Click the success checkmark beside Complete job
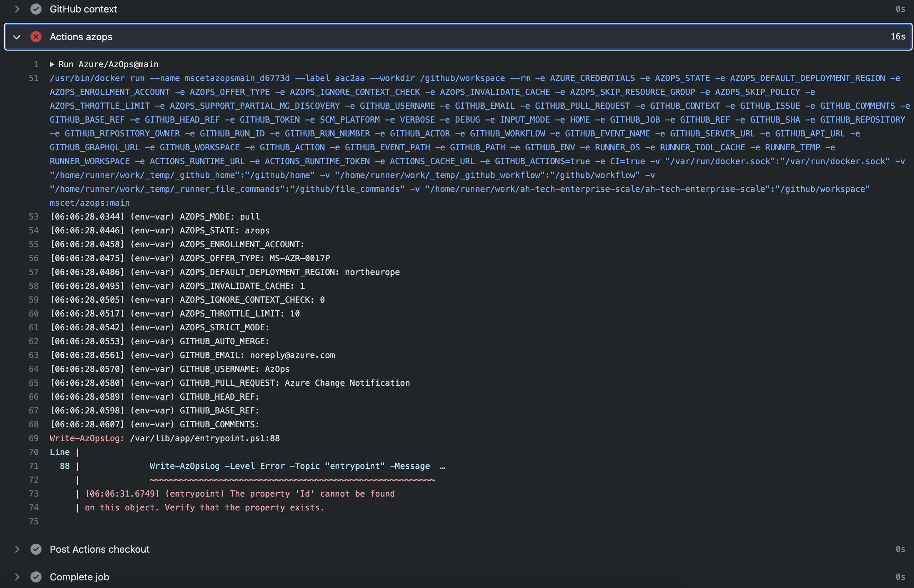The image size is (914, 588). 36,577
